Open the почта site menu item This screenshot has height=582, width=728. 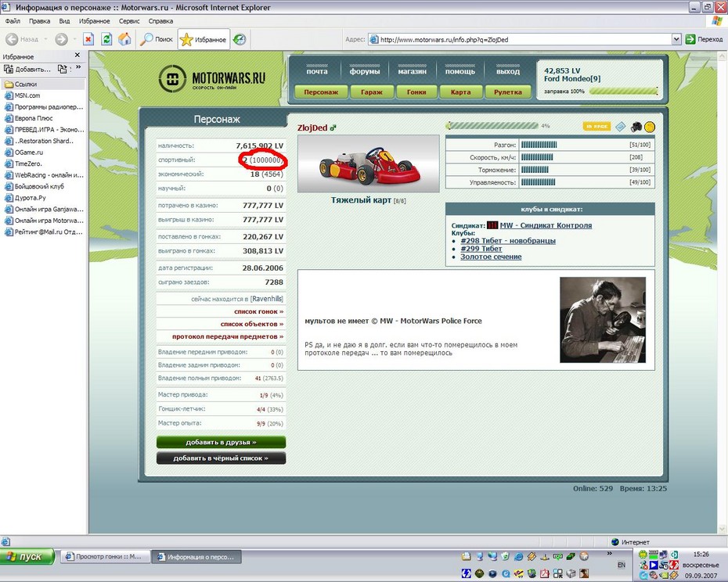317,71
